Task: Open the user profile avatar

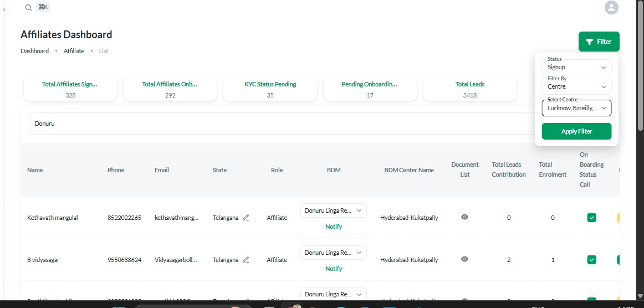Action: coord(611,7)
